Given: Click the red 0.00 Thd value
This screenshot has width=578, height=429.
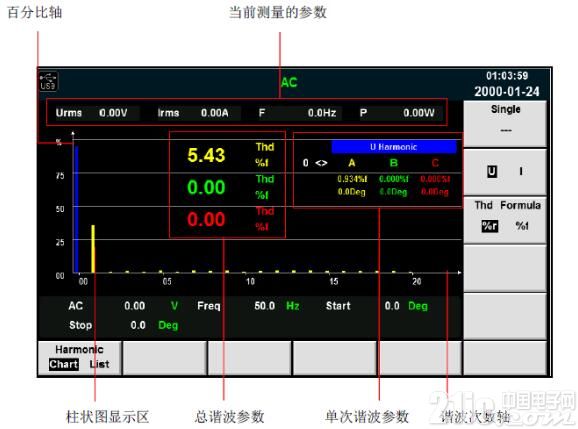Looking at the screenshot, I should point(206,219).
